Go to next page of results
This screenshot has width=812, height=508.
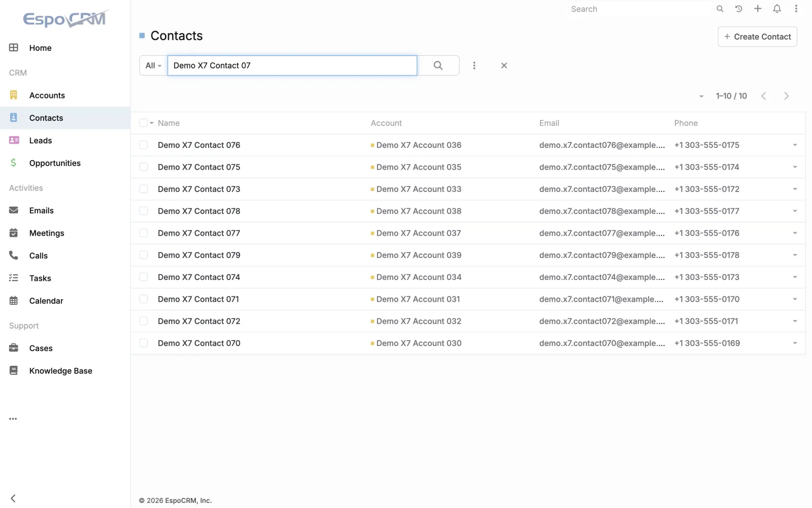tap(786, 96)
